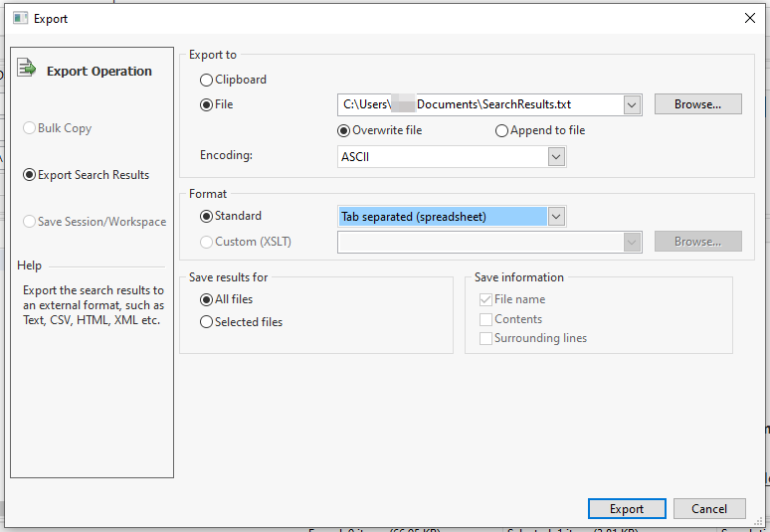The image size is (770, 532).
Task: Click the Encoding label
Action: 226,155
